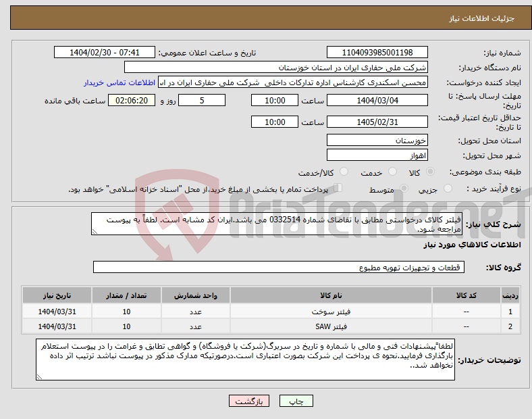Click the کد کالا column header
Image resolution: width=532 pixels, height=419 pixels.
click(x=467, y=295)
